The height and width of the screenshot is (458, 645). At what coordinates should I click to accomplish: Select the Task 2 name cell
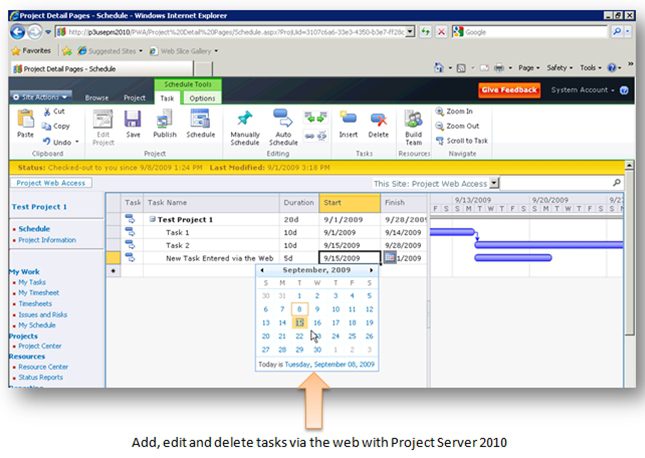(211, 245)
